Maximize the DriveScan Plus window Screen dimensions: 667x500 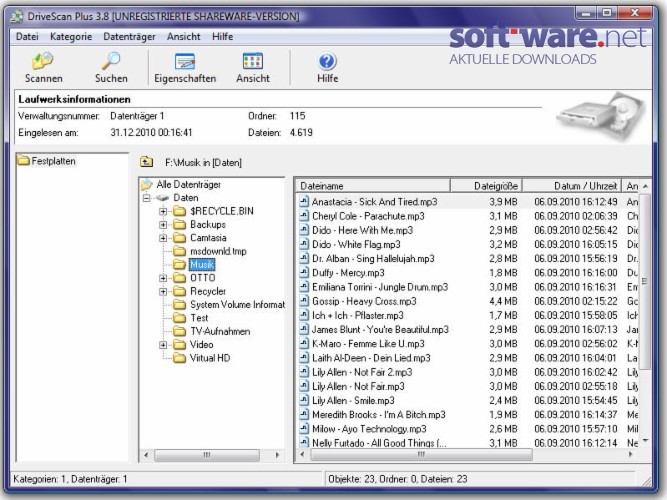click(x=607, y=13)
